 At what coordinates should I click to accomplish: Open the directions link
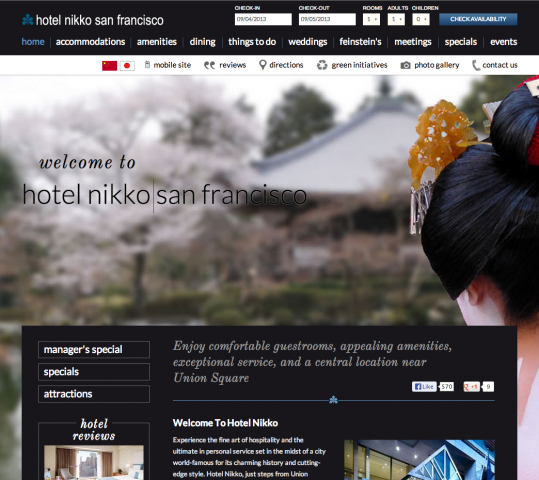(x=286, y=65)
